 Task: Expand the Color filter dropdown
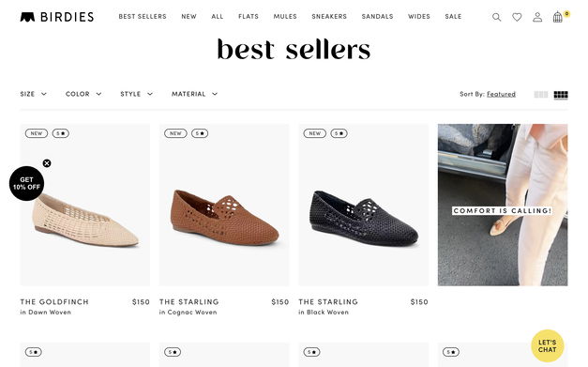pos(83,94)
